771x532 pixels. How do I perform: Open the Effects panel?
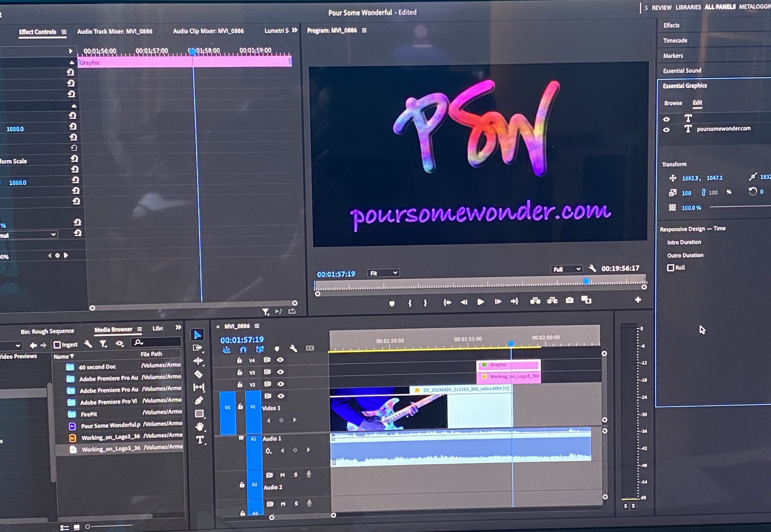[671, 25]
